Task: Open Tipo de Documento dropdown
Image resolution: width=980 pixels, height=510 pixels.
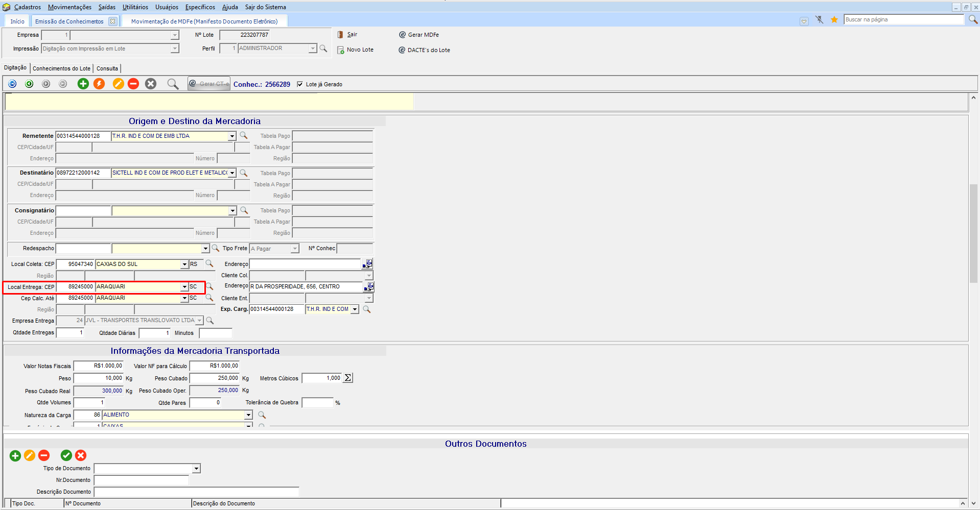Action: click(x=196, y=469)
